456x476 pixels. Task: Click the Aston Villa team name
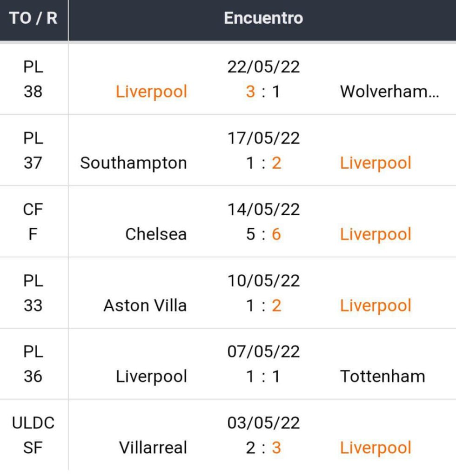(x=145, y=305)
